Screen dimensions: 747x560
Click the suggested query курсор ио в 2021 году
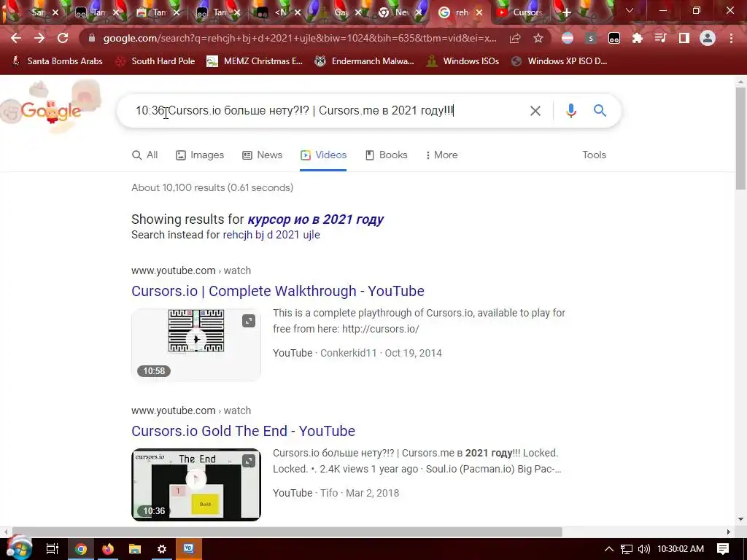(315, 219)
